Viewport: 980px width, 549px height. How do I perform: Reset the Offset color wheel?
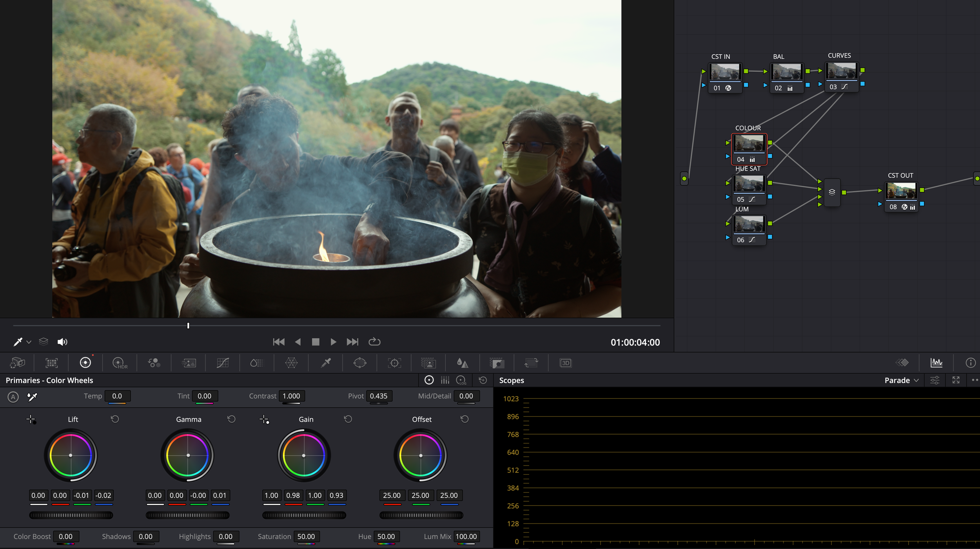pos(464,419)
